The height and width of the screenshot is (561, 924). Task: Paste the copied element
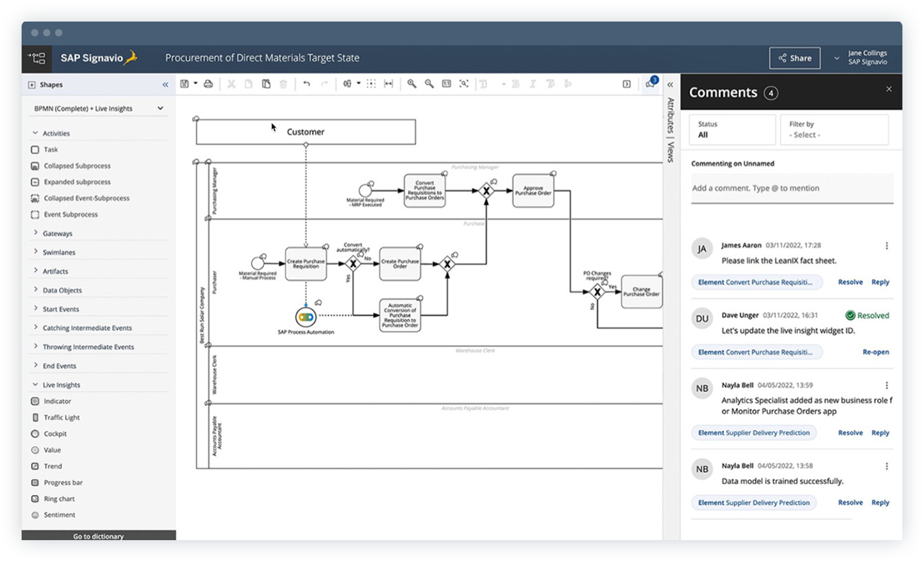coord(266,84)
